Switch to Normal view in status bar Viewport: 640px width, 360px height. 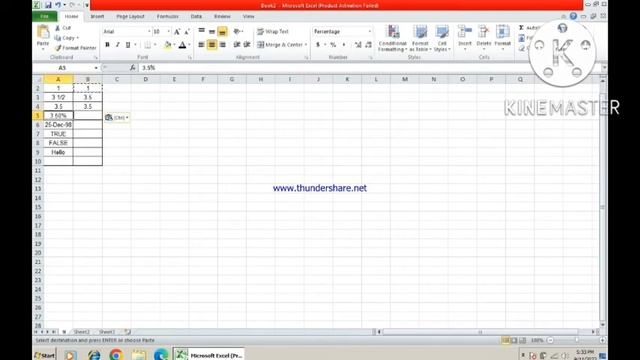[x=506, y=340]
